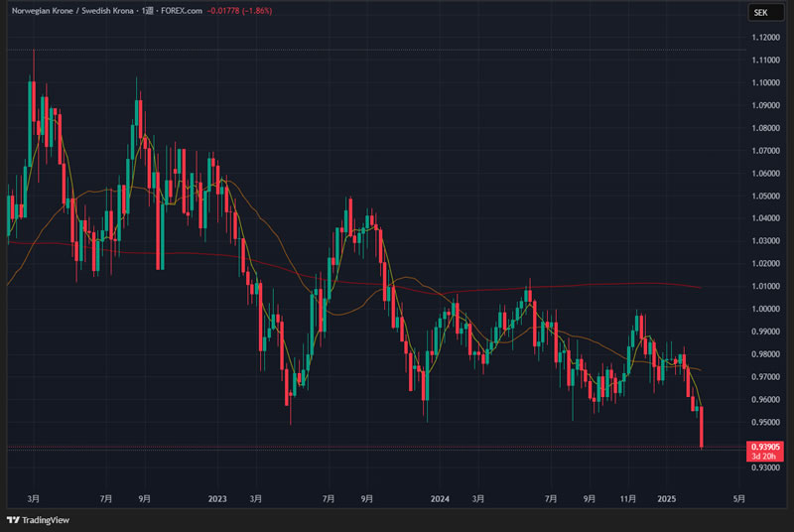Image resolution: width=794 pixels, height=532 pixels.
Task: Click the 1.12000 price axis label
Action: [765, 38]
